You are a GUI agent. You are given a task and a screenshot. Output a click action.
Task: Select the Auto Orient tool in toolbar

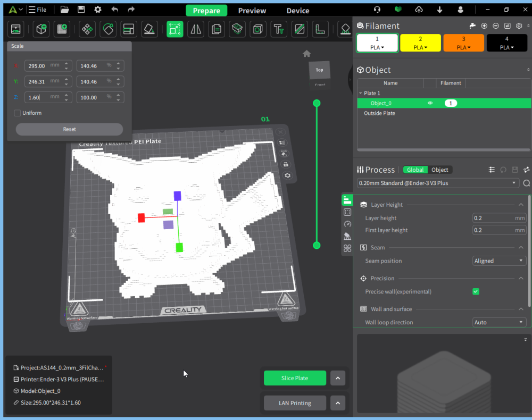point(108,29)
